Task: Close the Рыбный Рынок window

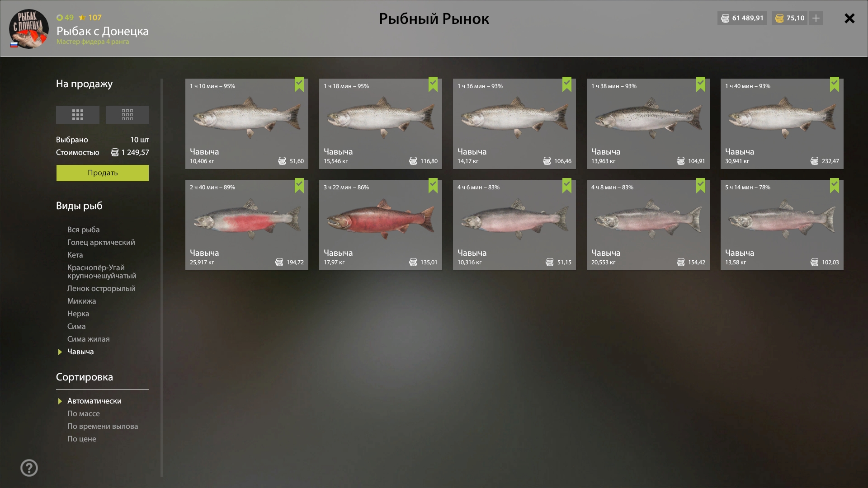Action: (849, 19)
